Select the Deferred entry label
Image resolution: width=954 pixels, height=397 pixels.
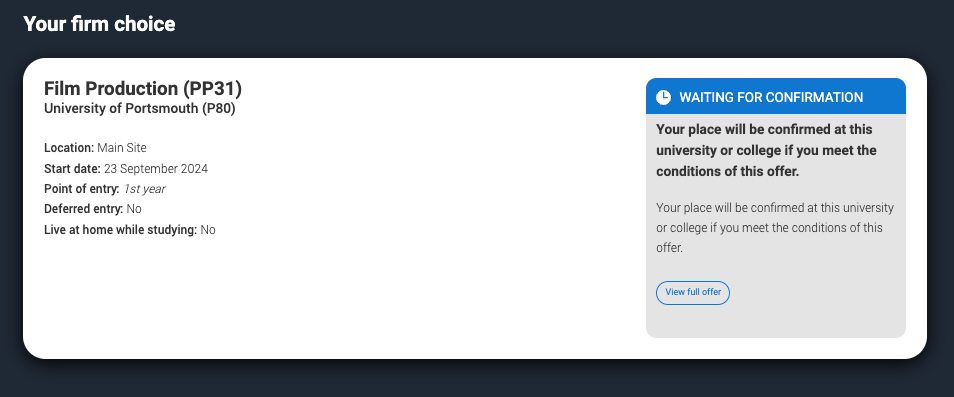83,209
